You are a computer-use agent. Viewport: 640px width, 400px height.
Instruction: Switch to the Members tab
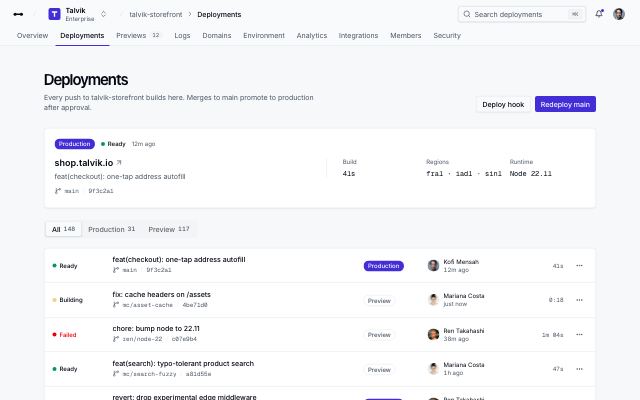(x=405, y=36)
